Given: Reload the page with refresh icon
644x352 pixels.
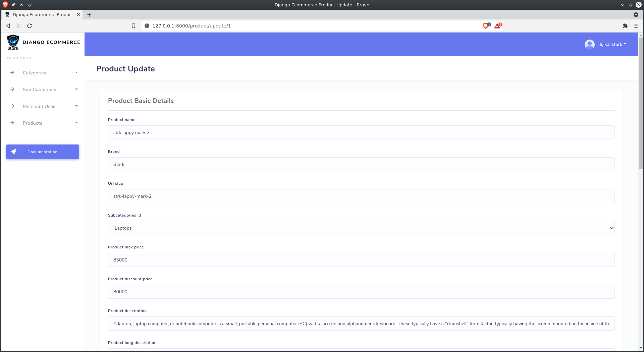Looking at the screenshot, I should pos(29,25).
